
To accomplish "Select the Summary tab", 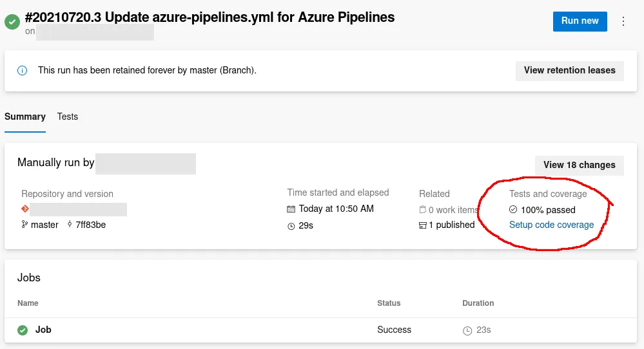I will (25, 117).
